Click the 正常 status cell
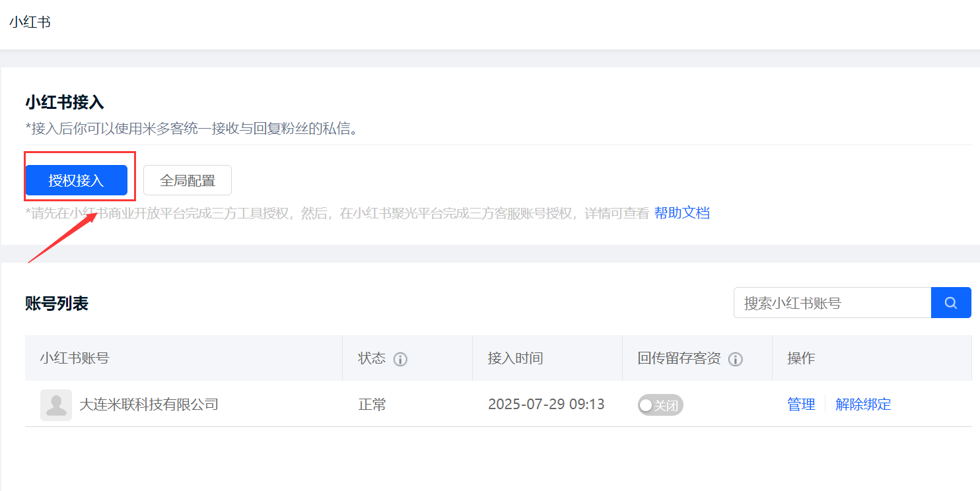980x491 pixels. [x=372, y=405]
